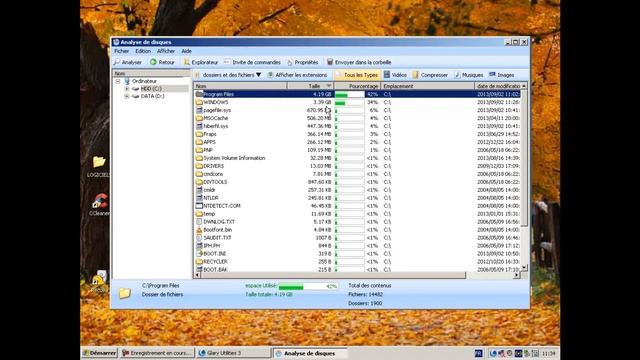Select the cmldr file icon
Viewport: 640px width, 360px height.
(x=199, y=190)
